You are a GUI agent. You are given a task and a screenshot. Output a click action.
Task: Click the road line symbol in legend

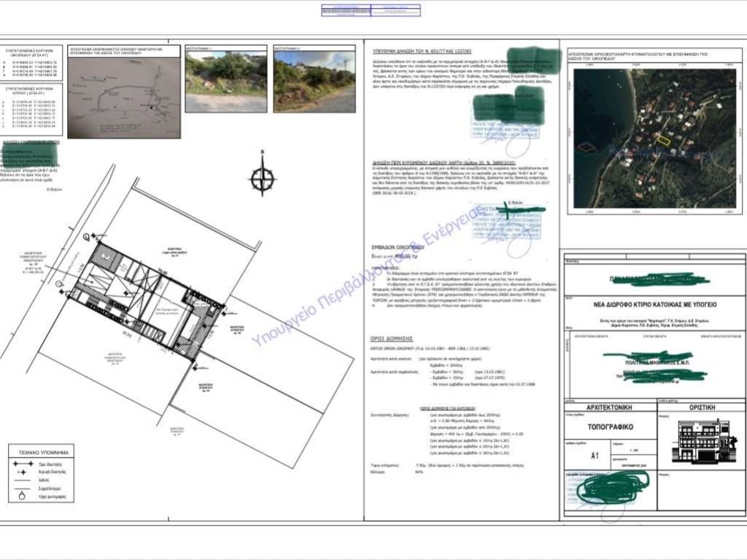[x=22, y=481]
